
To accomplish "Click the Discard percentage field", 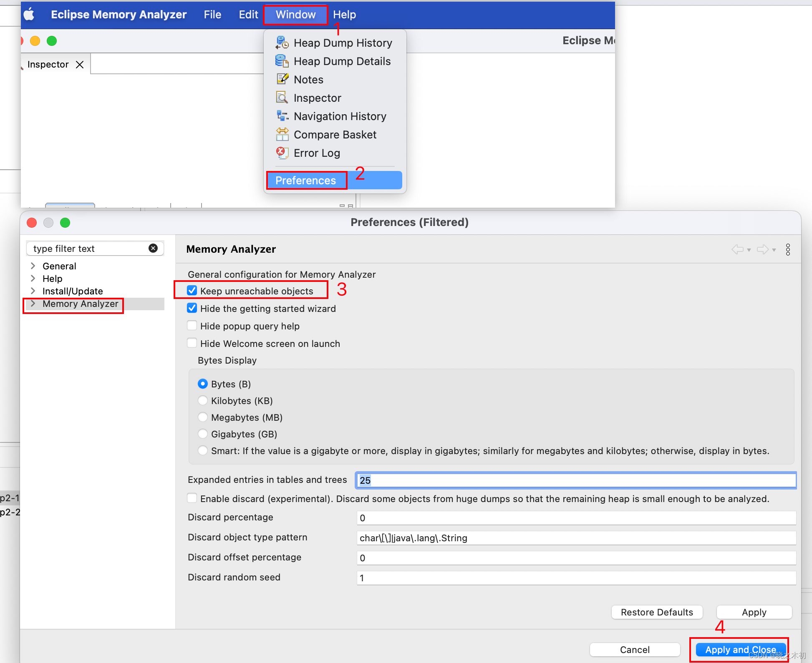I will [x=576, y=518].
